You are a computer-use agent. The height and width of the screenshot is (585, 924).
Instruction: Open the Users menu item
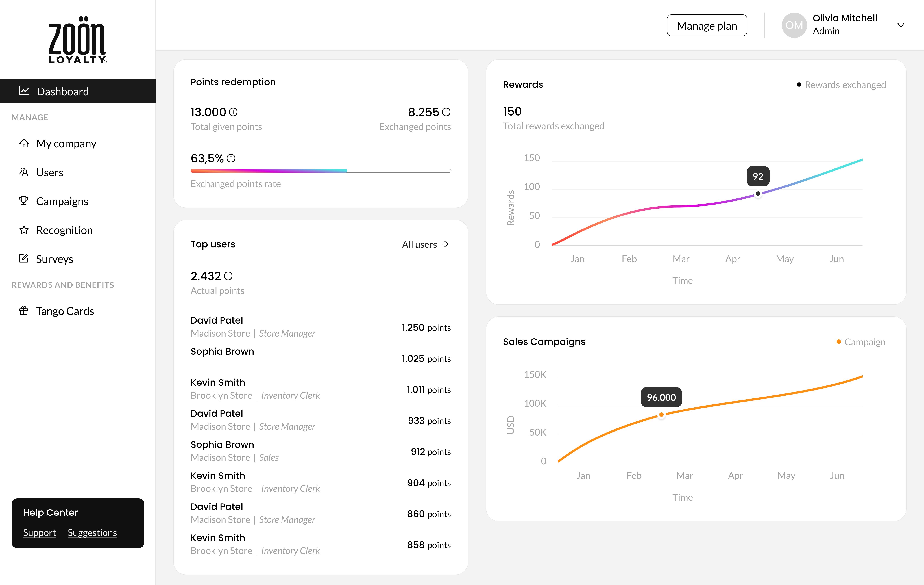[x=49, y=172]
